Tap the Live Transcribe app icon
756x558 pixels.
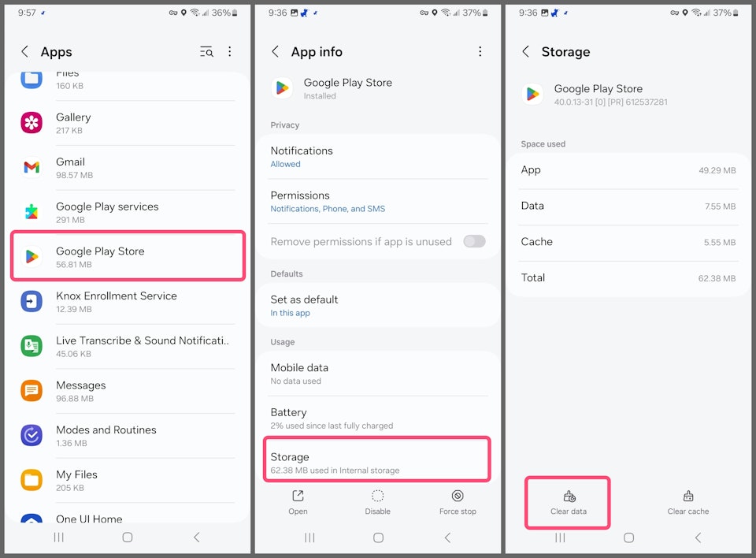point(31,346)
